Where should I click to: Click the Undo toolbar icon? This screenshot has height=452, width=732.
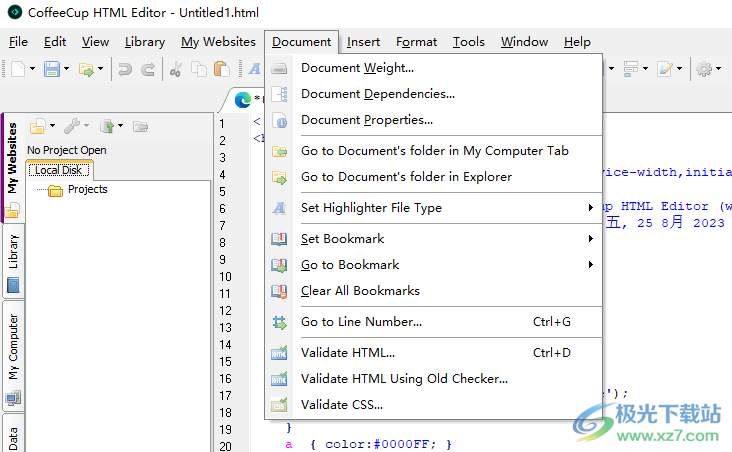tap(125, 69)
